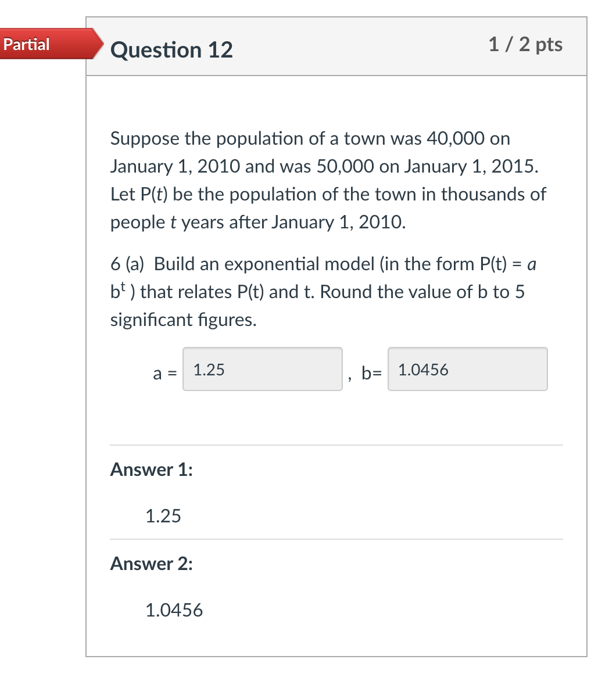Click the input field containing 1.25
The height and width of the screenshot is (681, 616).
(x=263, y=369)
